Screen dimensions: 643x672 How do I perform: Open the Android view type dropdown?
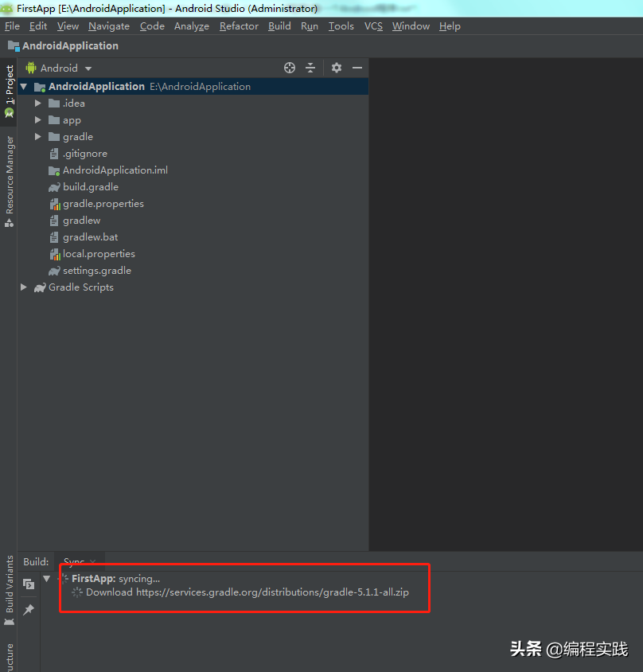click(x=59, y=68)
